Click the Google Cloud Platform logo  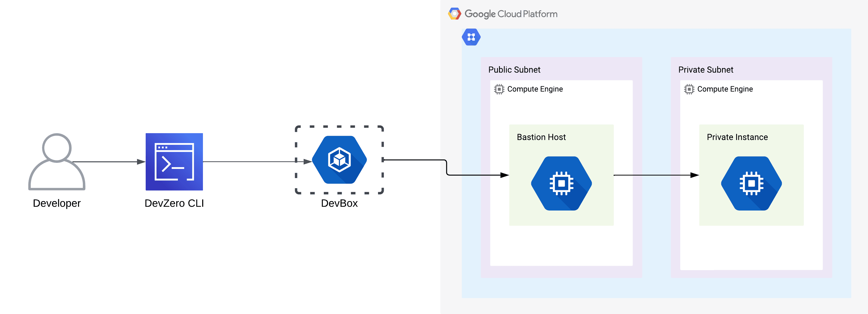(x=454, y=13)
